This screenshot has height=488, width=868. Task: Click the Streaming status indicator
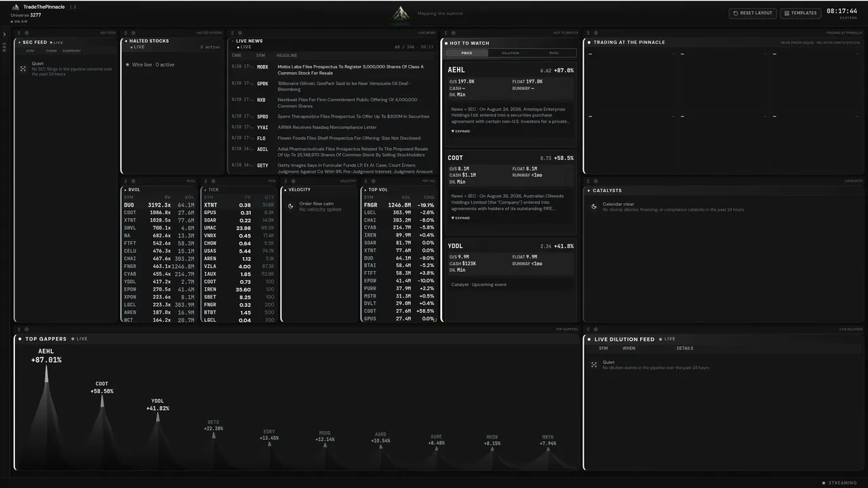(840, 483)
